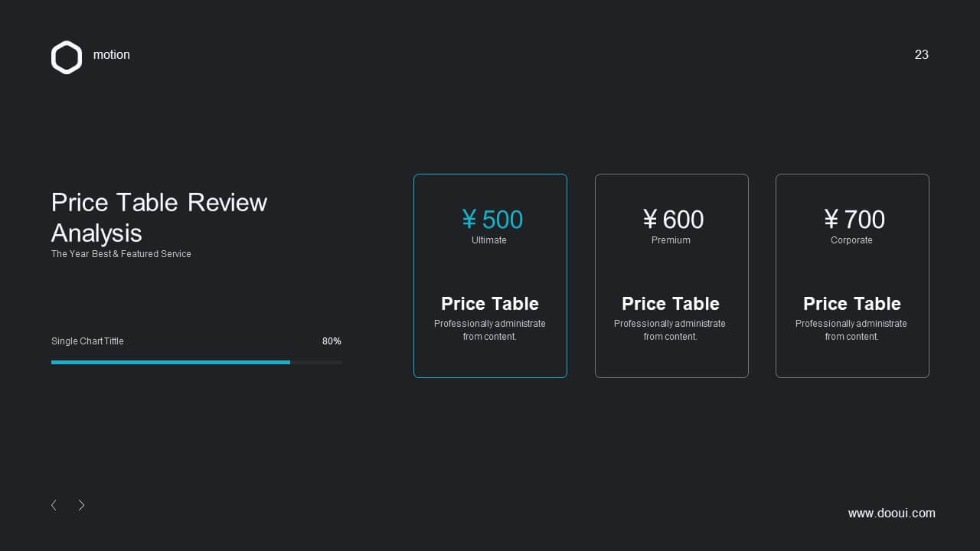This screenshot has height=551, width=980.
Task: Click the unfilled end of progress bar
Action: pos(316,362)
